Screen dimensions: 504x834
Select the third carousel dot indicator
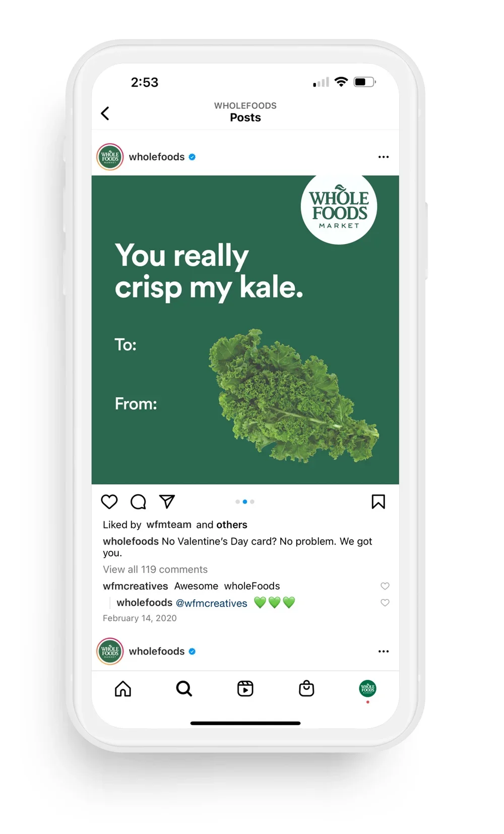tap(252, 502)
